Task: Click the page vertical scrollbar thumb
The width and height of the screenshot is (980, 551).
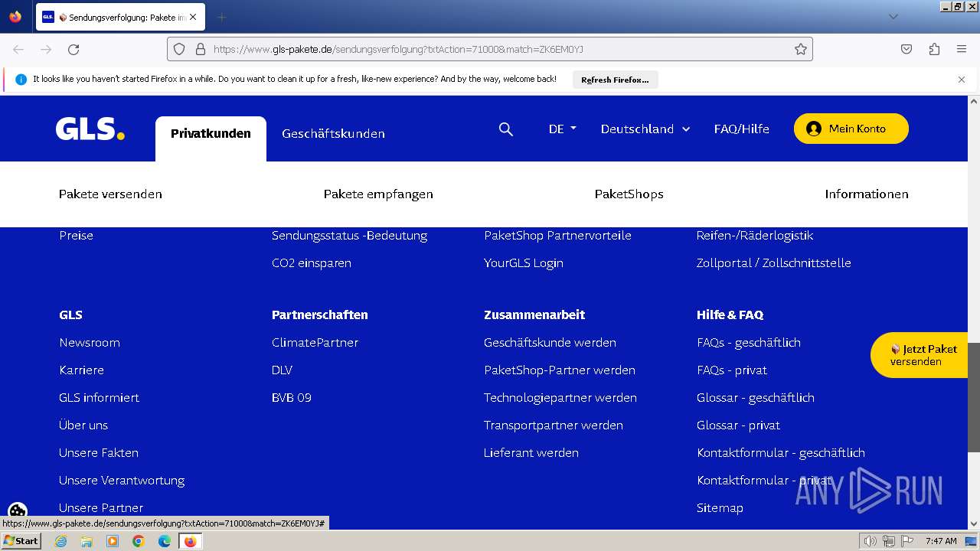Action: (x=974, y=396)
